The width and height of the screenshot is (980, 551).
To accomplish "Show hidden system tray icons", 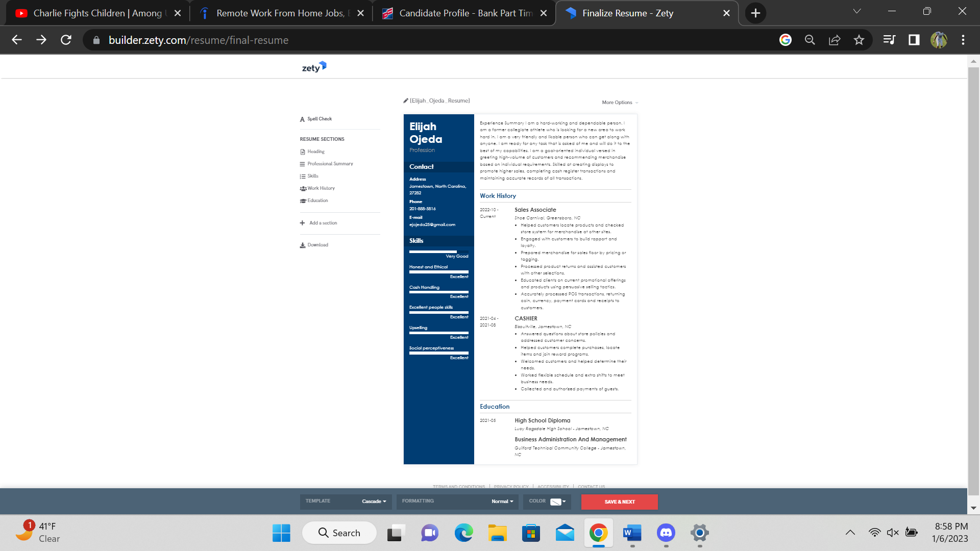I will pos(850,533).
